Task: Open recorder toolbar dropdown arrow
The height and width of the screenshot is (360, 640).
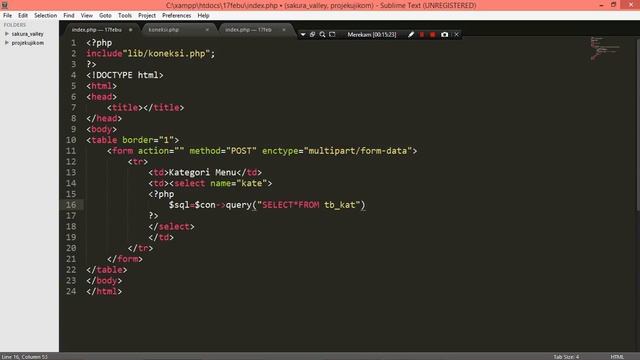Action: coord(303,35)
